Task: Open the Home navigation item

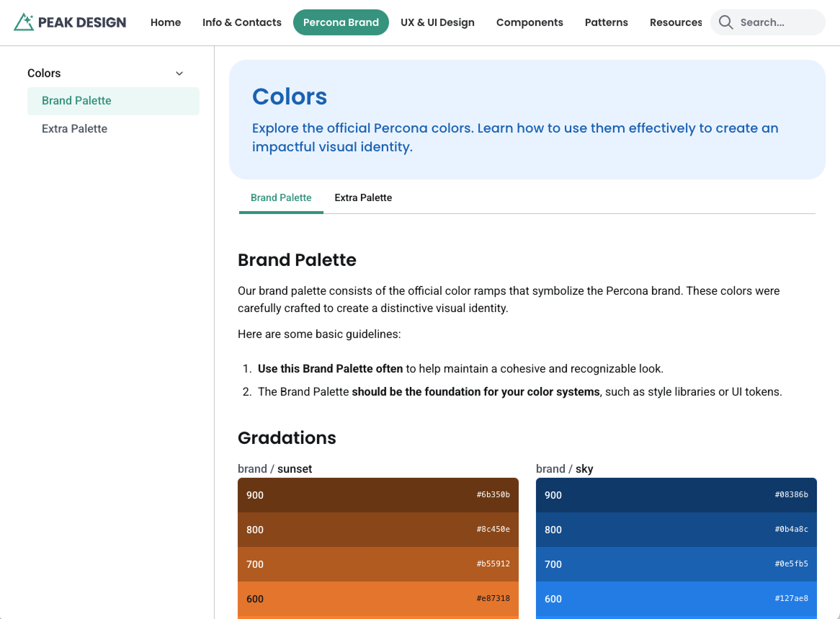Action: (x=166, y=22)
